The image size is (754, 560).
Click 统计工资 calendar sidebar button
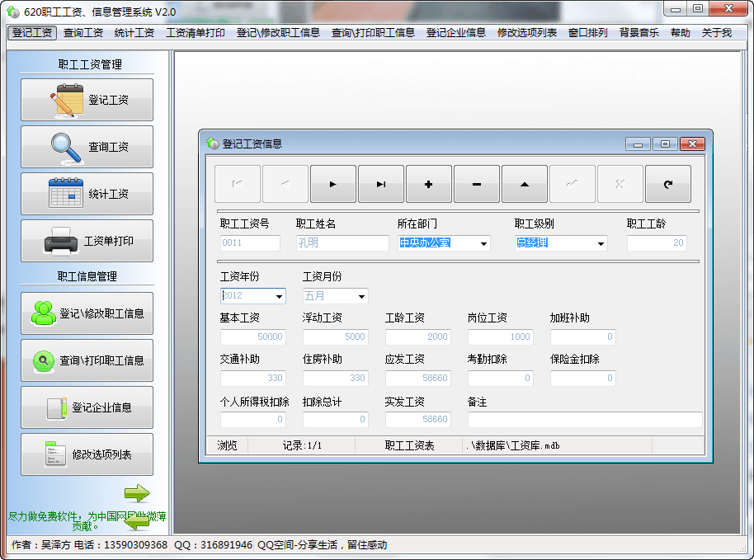click(x=87, y=194)
